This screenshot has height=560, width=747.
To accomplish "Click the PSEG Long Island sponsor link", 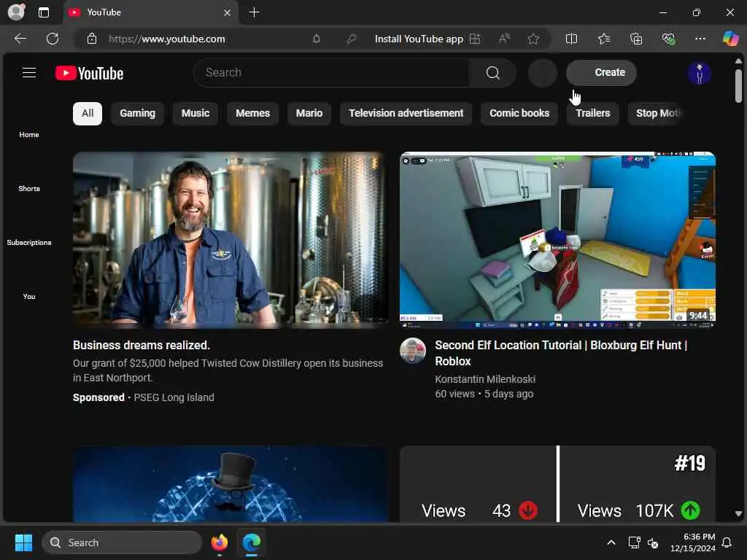I will coord(174,397).
